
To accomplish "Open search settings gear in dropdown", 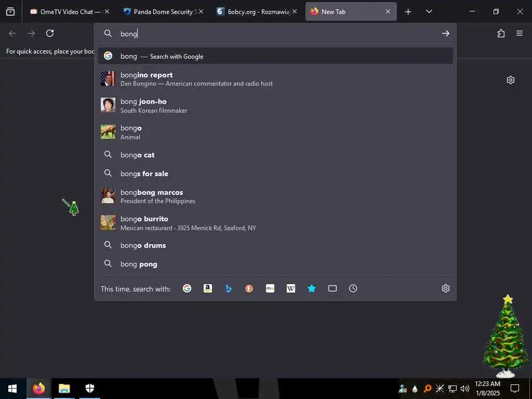I will point(445,288).
